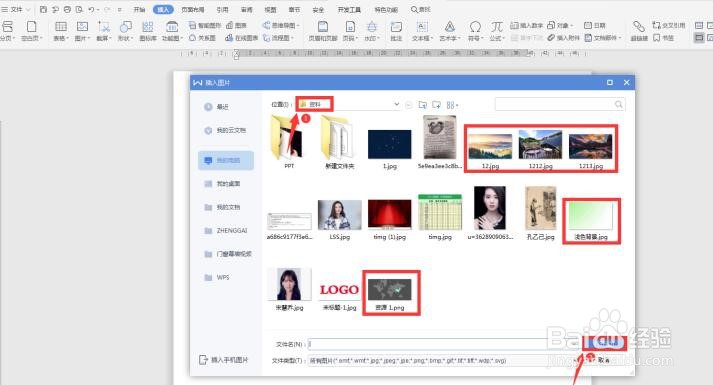The height and width of the screenshot is (385, 713).
Task: Select the 1213.jpg image
Action: pyautogui.click(x=591, y=150)
